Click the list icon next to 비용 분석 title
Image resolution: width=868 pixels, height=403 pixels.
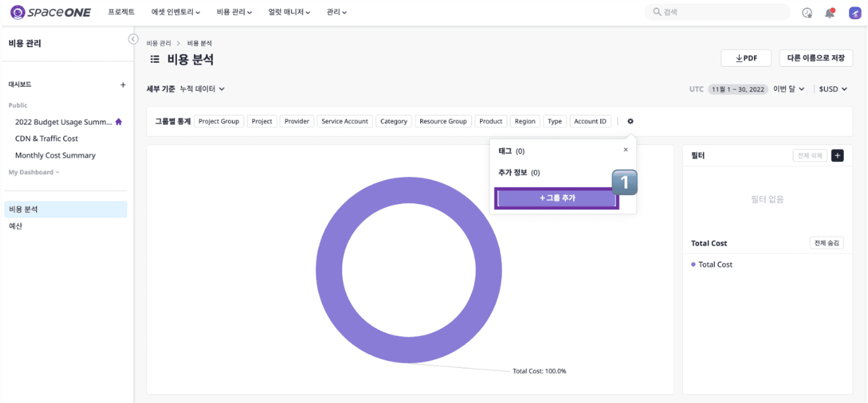point(155,59)
